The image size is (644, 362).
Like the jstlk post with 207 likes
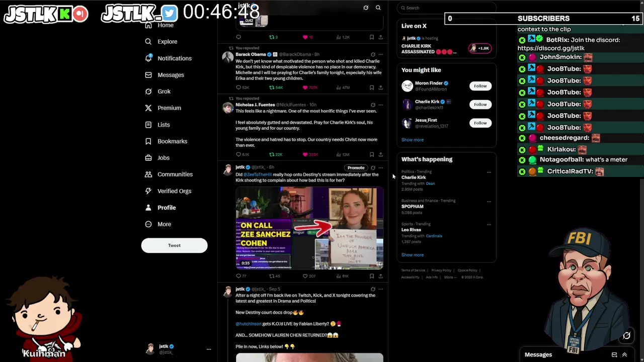(305, 276)
